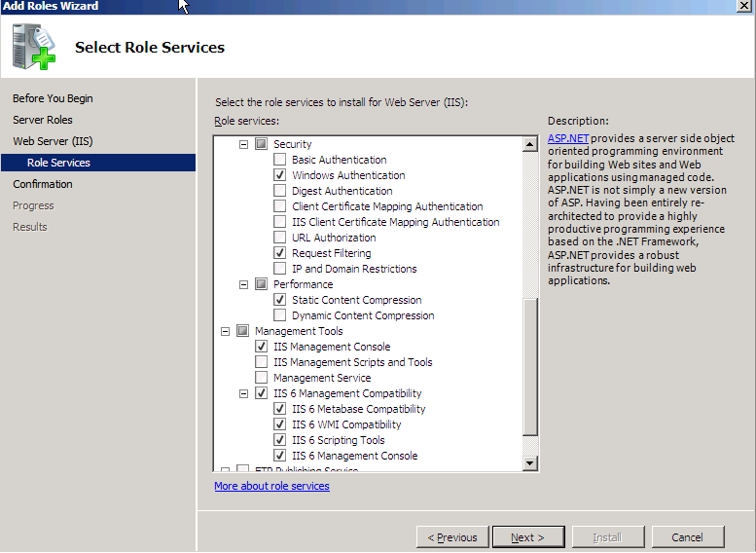This screenshot has height=553, width=756.
Task: Tick IIS Client Certificate Mapping Authentication
Action: coord(279,222)
